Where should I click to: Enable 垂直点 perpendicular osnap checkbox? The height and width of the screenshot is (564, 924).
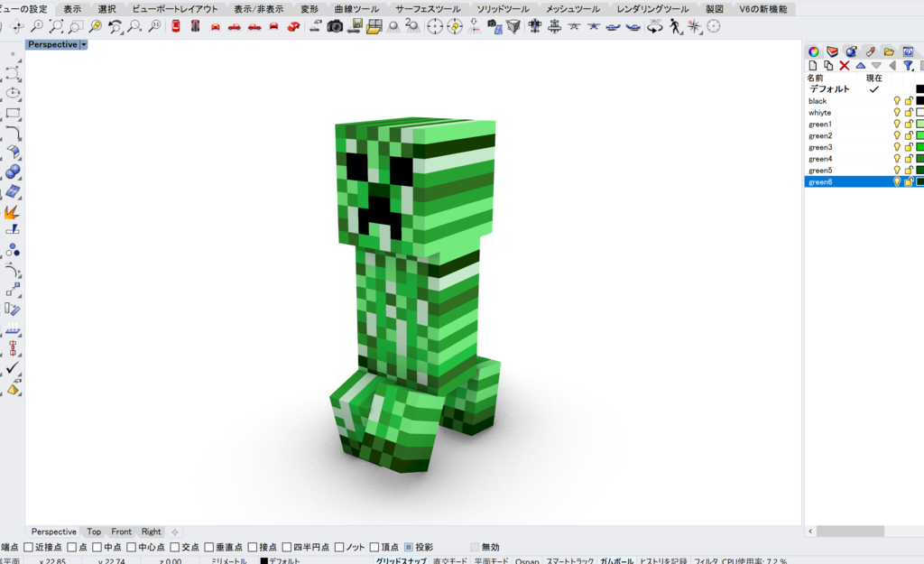[x=209, y=548]
